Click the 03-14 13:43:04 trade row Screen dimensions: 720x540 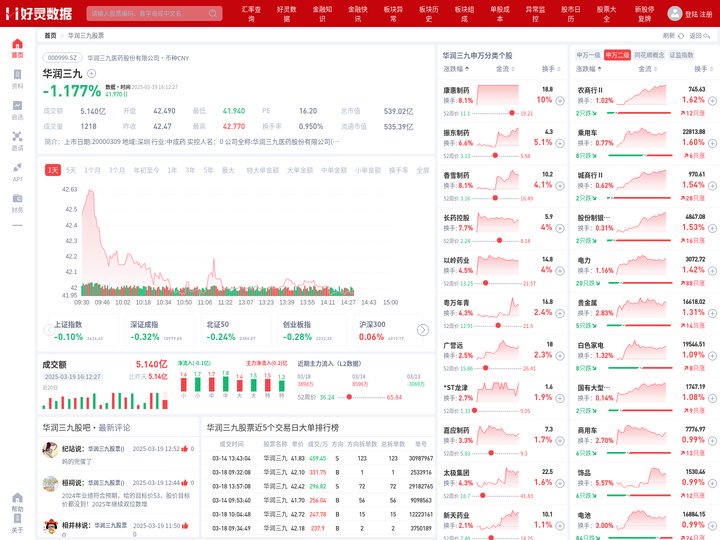point(318,458)
